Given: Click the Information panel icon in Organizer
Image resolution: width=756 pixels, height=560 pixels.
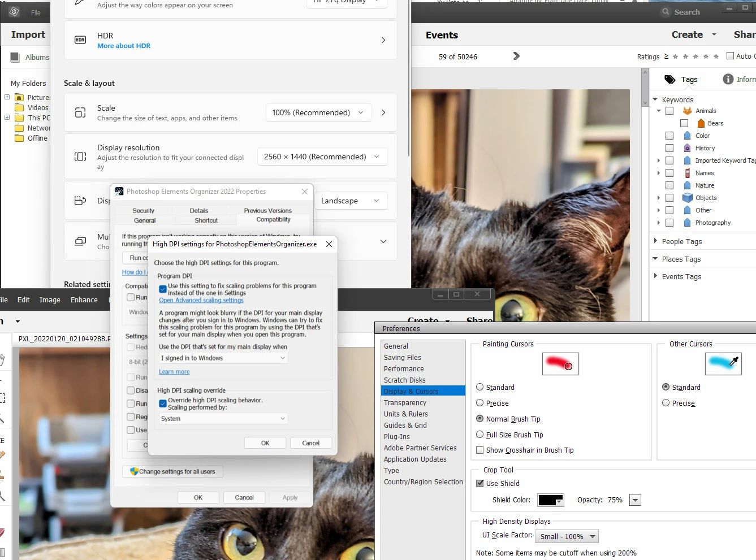Looking at the screenshot, I should tap(728, 80).
